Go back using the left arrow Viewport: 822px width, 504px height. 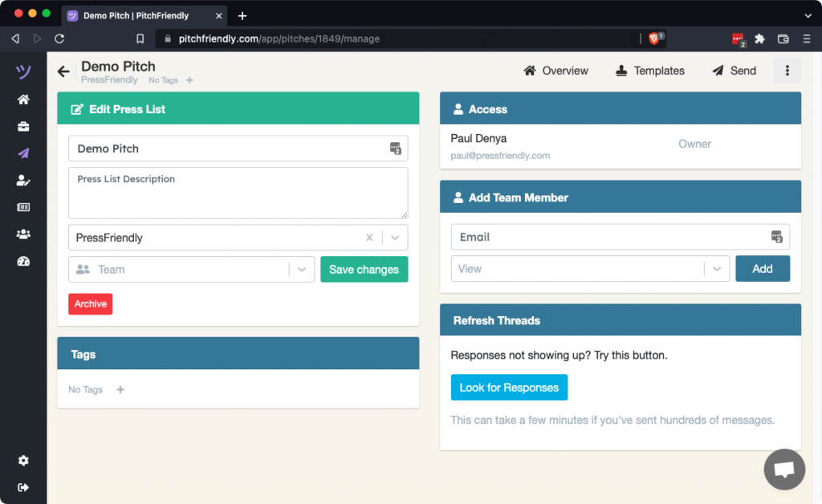point(63,72)
